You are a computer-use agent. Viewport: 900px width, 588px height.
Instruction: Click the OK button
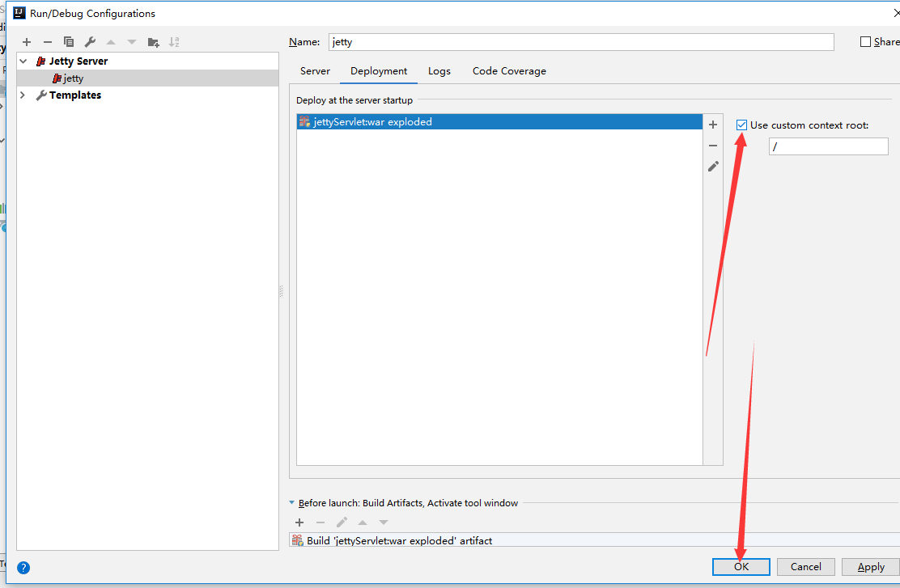pos(741,567)
